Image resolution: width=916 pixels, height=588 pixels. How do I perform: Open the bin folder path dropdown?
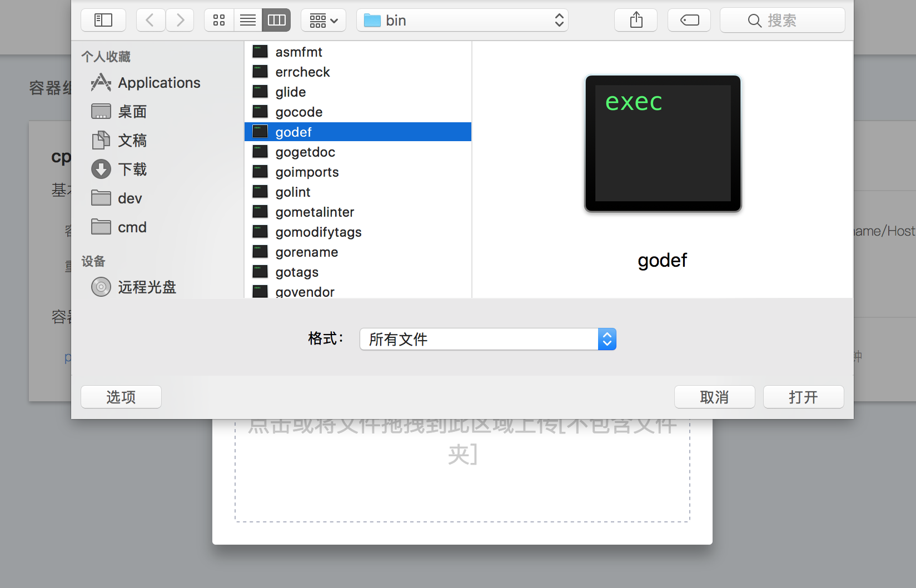[462, 21]
